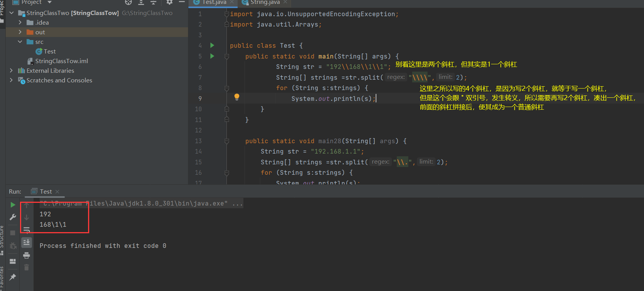The image size is (644, 291).
Task: Click the debug rerun bug icon
Action: 13,246
